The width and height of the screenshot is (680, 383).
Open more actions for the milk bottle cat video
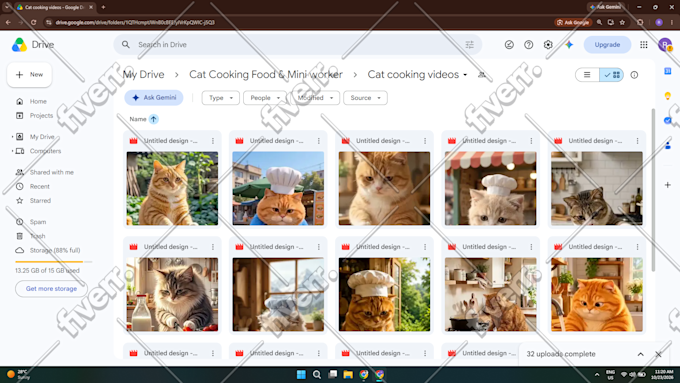(213, 247)
